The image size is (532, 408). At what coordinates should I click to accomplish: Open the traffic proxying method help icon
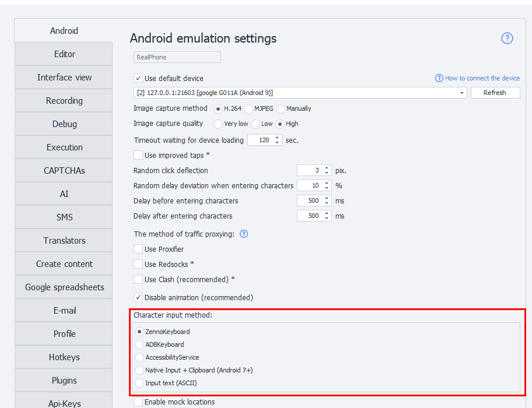pyautogui.click(x=244, y=234)
